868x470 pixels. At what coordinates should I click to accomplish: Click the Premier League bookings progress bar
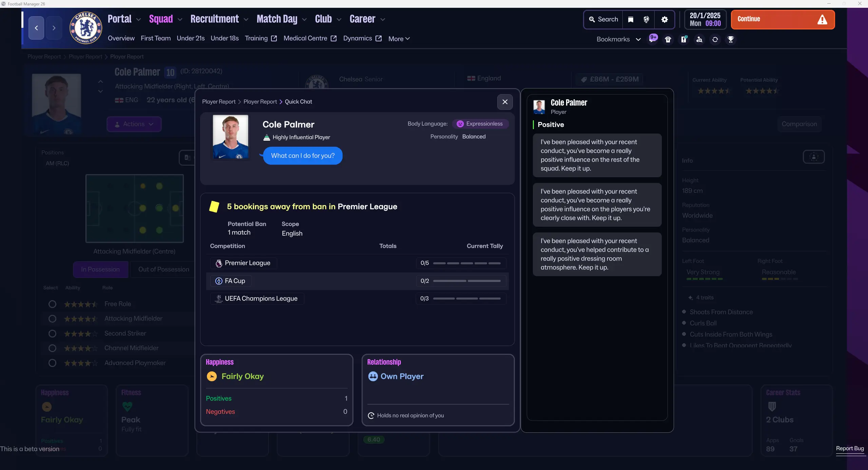click(466, 263)
